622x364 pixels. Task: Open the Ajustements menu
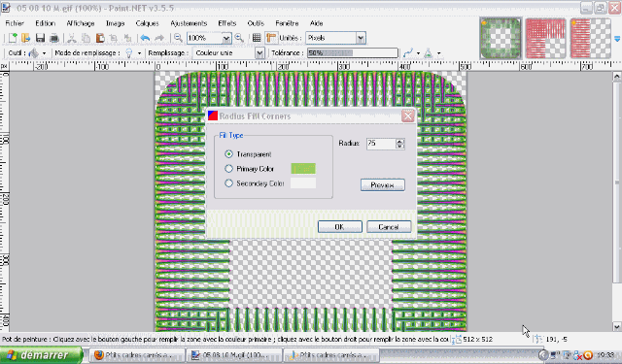189,23
